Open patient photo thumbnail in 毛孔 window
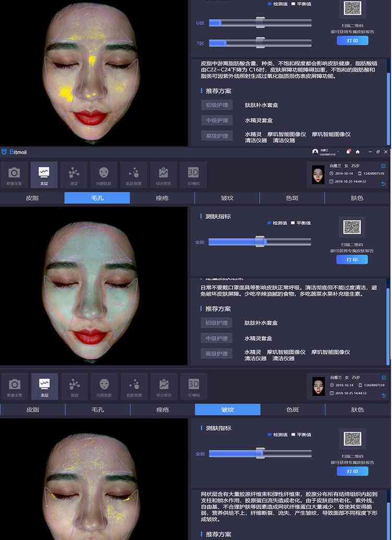The height and width of the screenshot is (540, 392). pyautogui.click(x=318, y=175)
